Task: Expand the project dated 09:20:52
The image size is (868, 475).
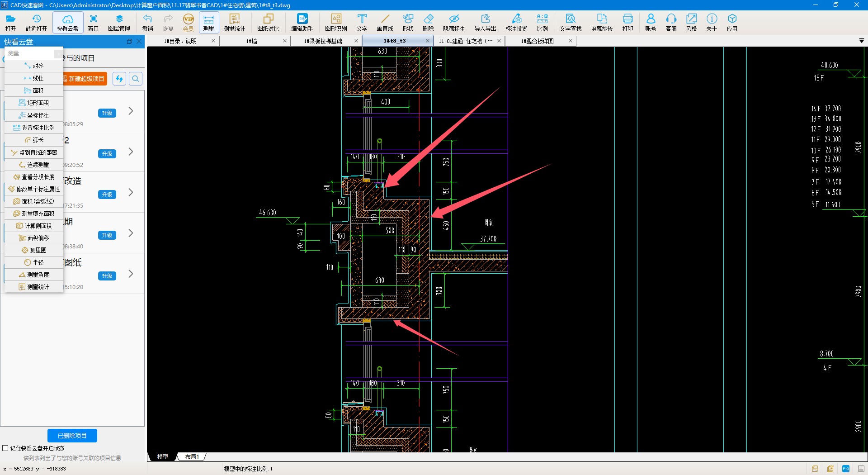Action: [x=131, y=152]
